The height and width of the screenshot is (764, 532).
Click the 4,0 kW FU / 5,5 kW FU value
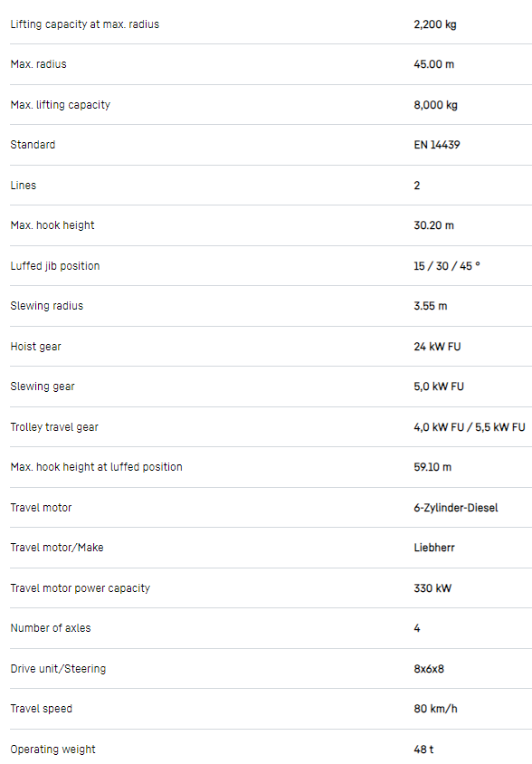click(470, 427)
